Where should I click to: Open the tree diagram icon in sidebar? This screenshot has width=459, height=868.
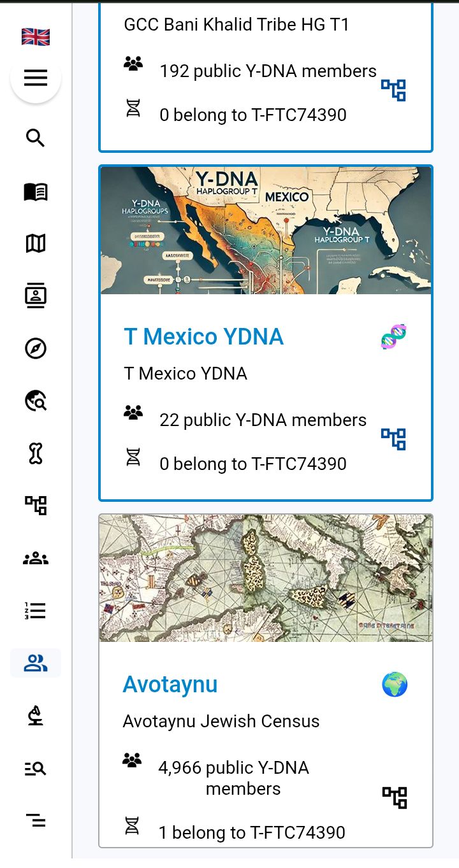pos(36,506)
